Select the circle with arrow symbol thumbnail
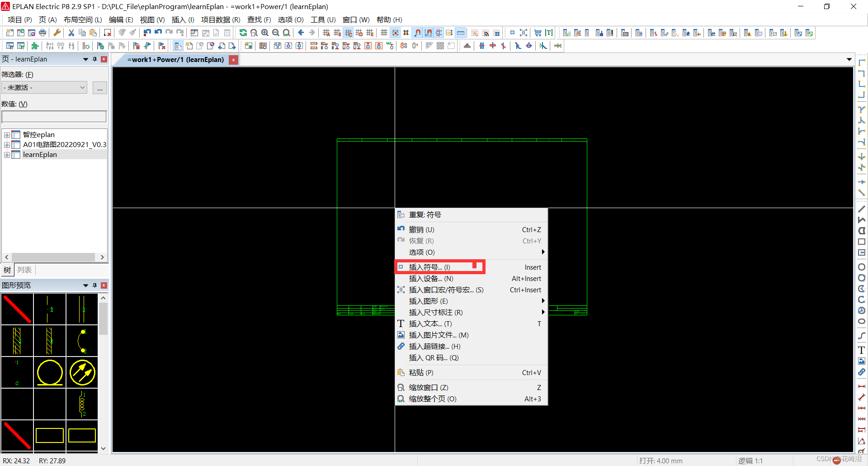 (82, 372)
